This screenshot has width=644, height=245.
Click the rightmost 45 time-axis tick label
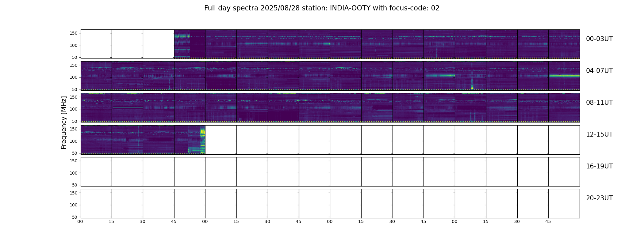[548, 221]
